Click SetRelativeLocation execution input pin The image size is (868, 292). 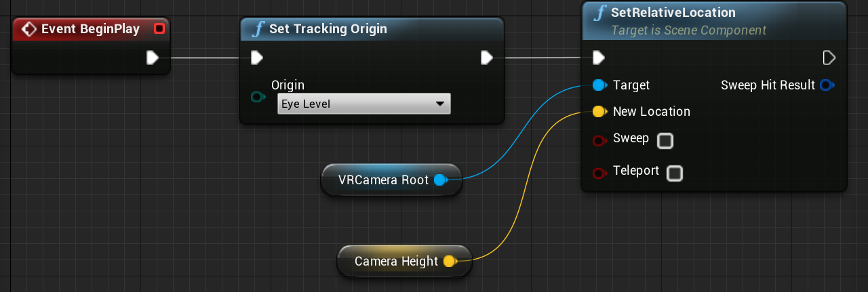598,58
